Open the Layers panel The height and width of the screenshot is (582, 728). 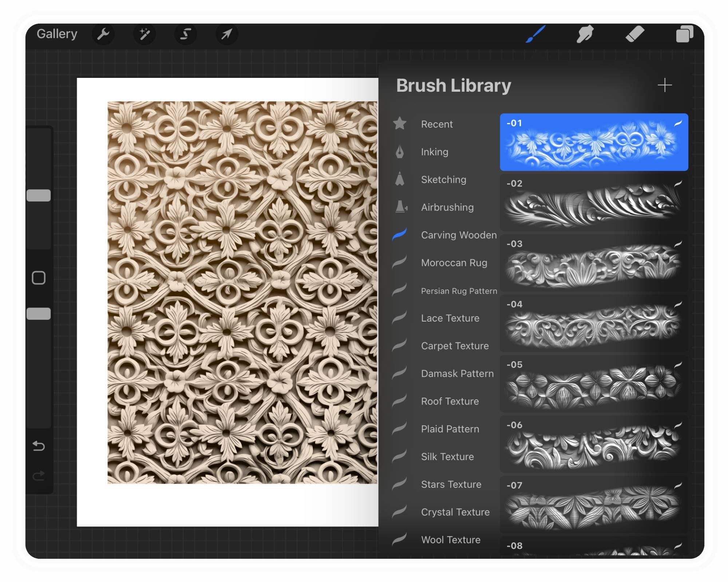click(x=685, y=34)
